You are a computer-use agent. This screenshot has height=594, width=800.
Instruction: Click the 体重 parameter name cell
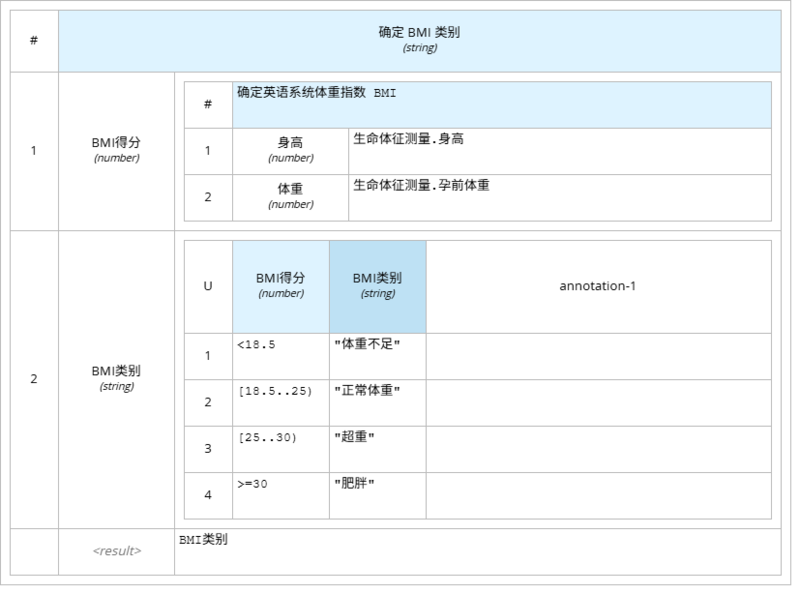click(x=290, y=196)
